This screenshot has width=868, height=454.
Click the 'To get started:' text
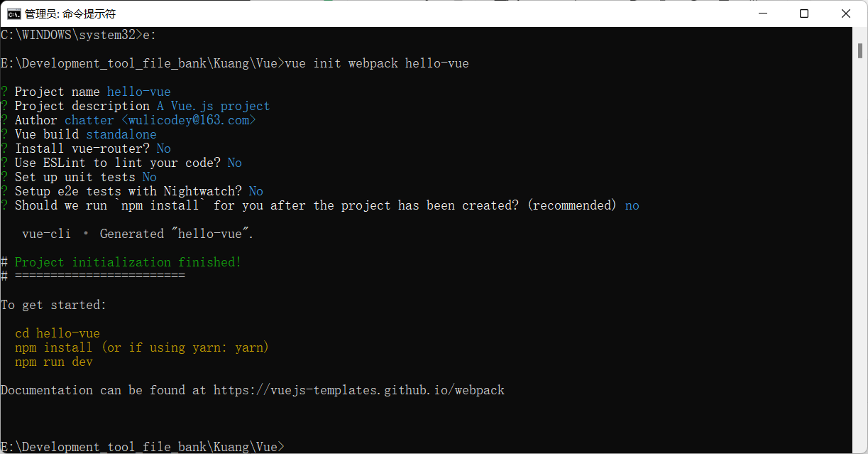(54, 305)
